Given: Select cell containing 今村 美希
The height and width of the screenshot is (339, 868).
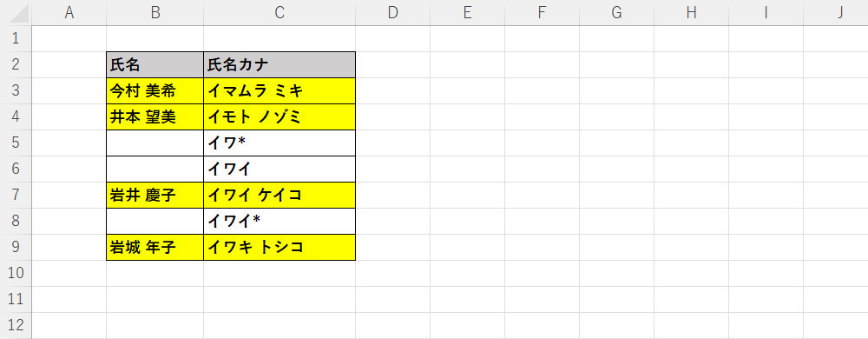Looking at the screenshot, I should pyautogui.click(x=155, y=91).
